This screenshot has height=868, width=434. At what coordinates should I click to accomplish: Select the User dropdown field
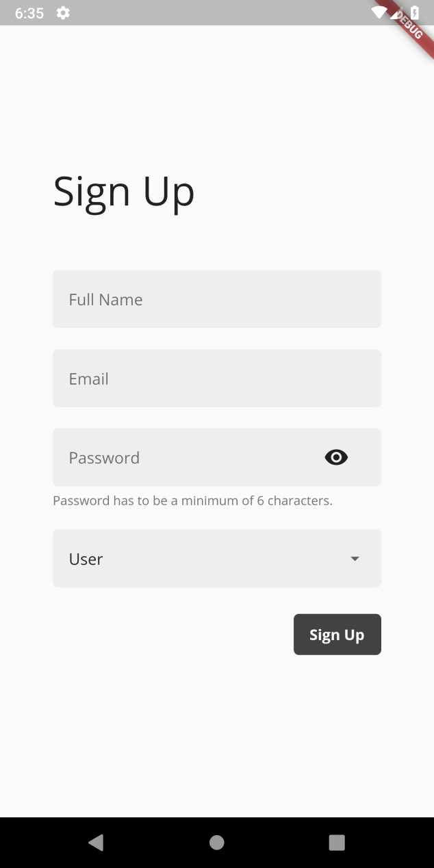click(x=216, y=559)
